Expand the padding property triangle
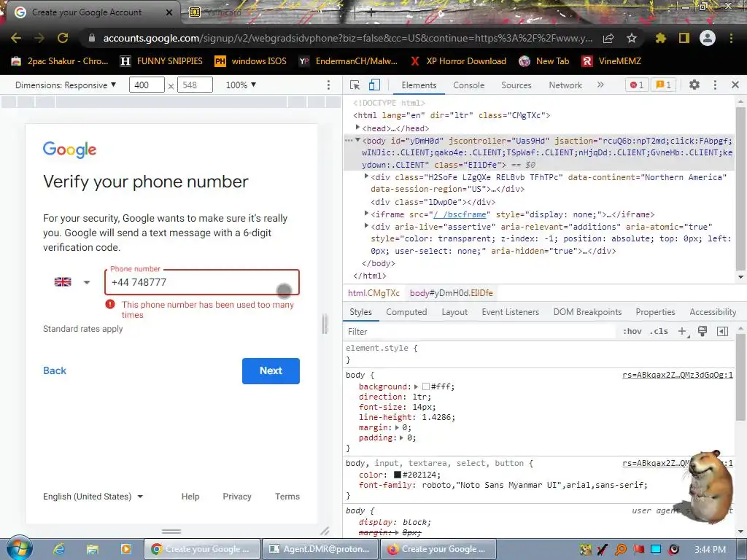This screenshot has height=560, width=747. click(x=402, y=437)
